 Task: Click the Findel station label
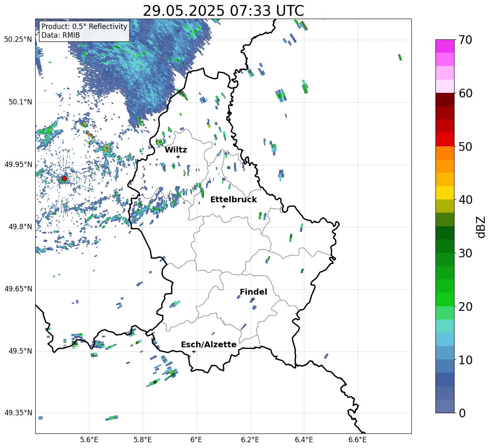tap(253, 292)
